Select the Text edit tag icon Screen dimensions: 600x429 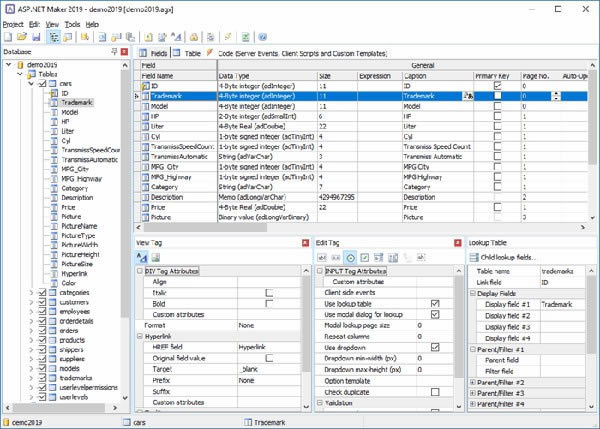point(322,258)
